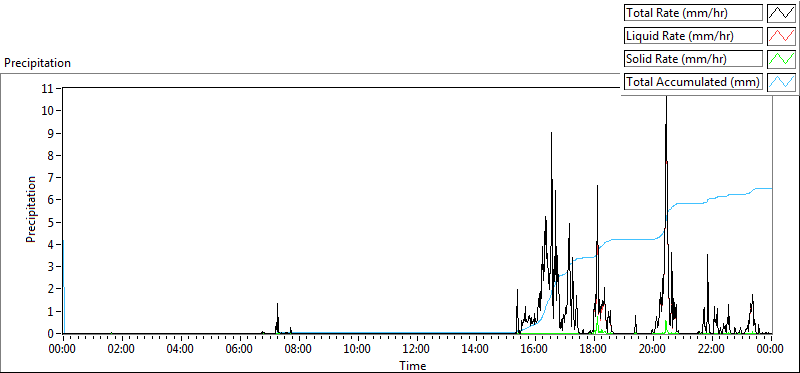The image size is (800, 373).
Task: Click the 02:00 time tick label
Action: tap(122, 349)
